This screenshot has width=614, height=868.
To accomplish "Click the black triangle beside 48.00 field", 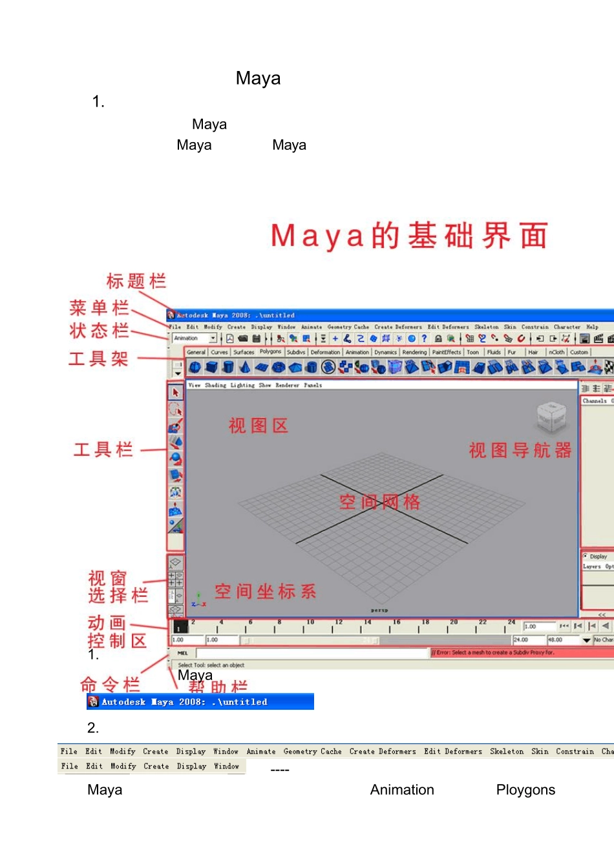I will point(586,640).
